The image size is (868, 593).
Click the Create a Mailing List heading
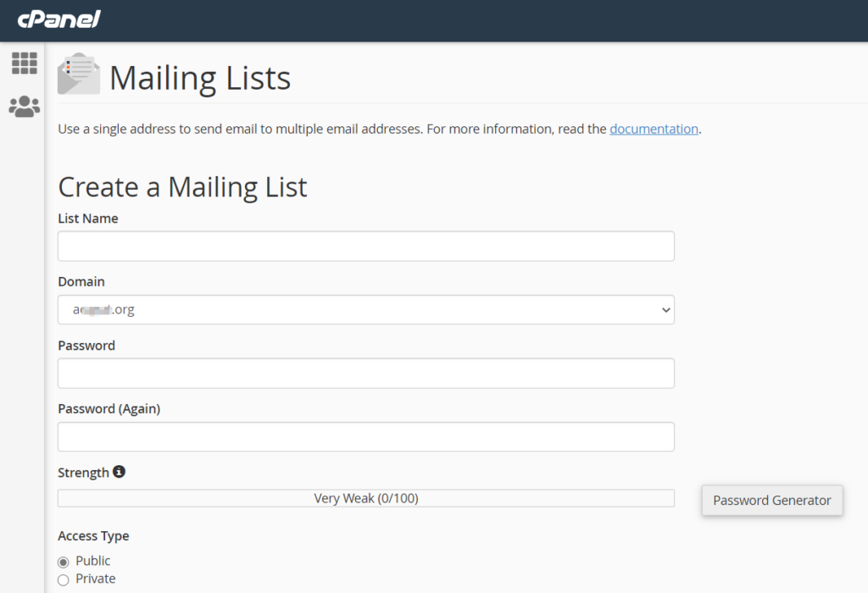[182, 186]
